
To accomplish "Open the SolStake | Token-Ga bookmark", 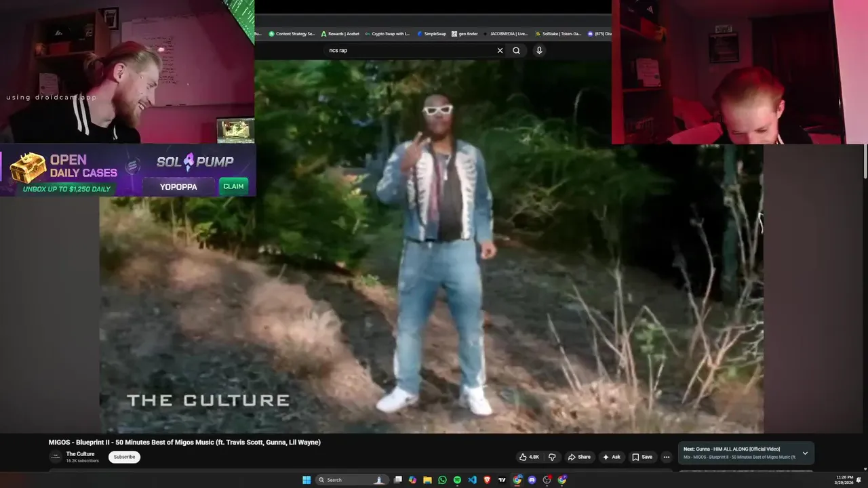I will click(x=557, y=33).
